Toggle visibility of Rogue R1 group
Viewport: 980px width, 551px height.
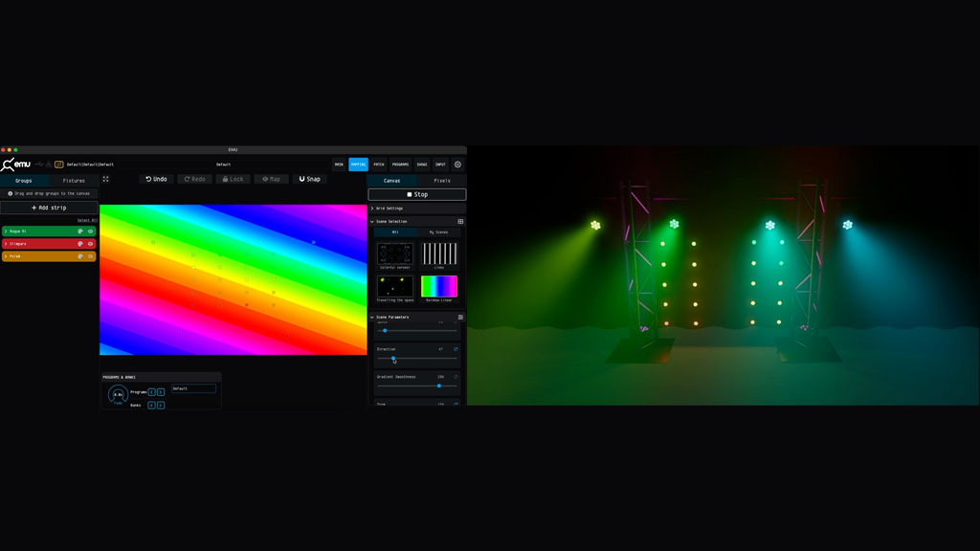tap(91, 231)
